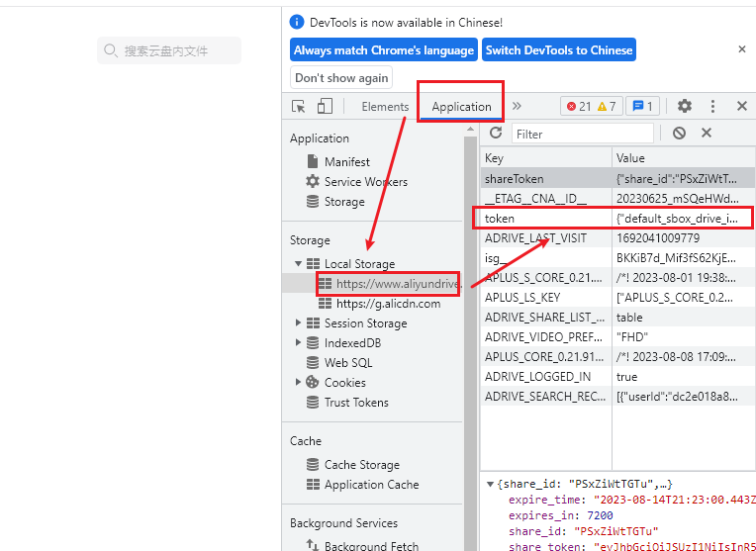Click the Cookies icon

coord(313,382)
